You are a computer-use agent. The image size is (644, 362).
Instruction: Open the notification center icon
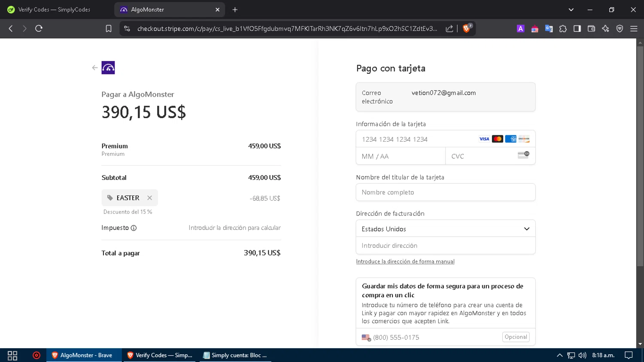pos(629,356)
